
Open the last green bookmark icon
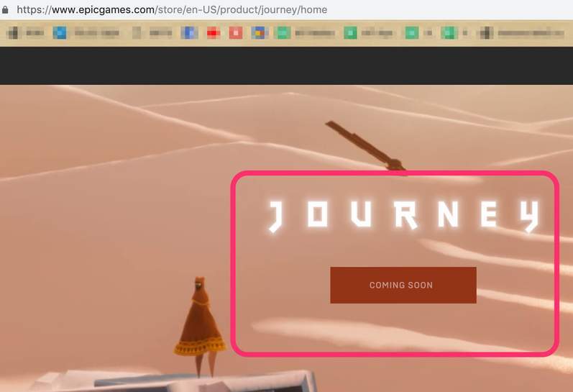tap(449, 32)
